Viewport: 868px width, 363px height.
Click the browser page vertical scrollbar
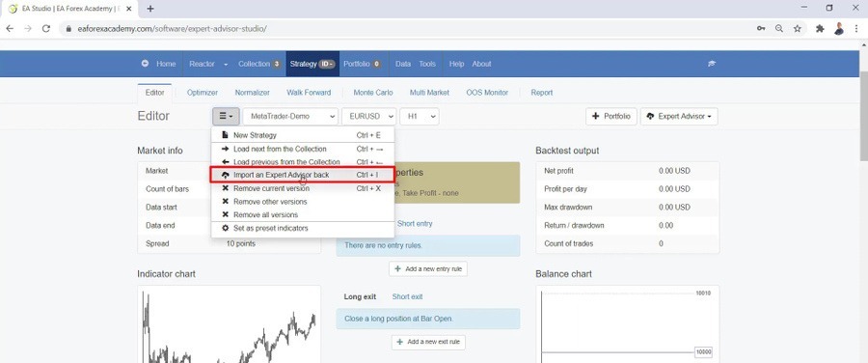point(863,200)
